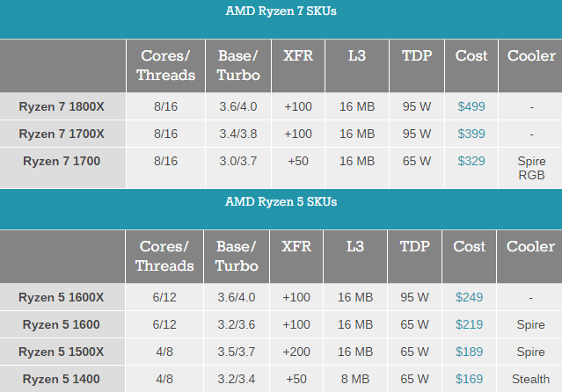Click the TDP header in Ryzen 5 table
562x392 pixels.
pyautogui.click(x=415, y=256)
